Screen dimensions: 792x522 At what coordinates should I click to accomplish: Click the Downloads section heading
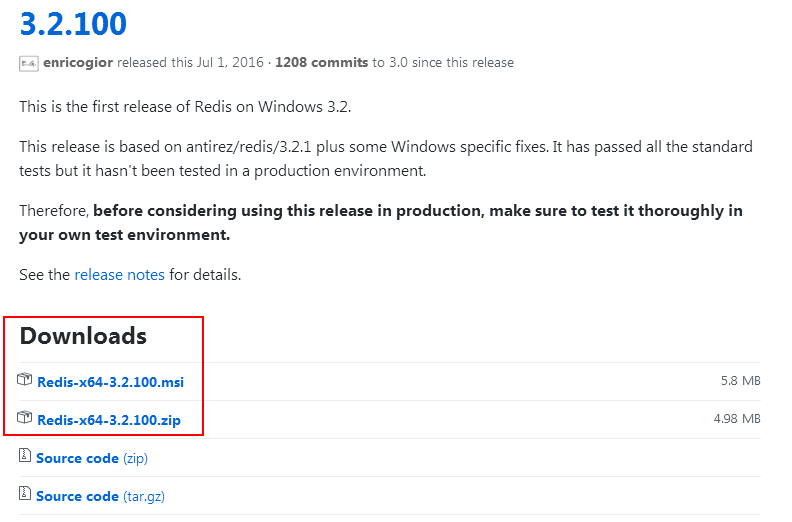(83, 336)
